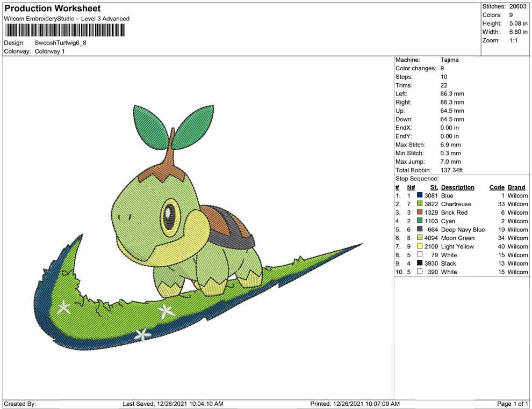Click the 'Printed: 12/26/2021 10:07:09 AM' footer
Screen dimensions: 532x409
355,404
